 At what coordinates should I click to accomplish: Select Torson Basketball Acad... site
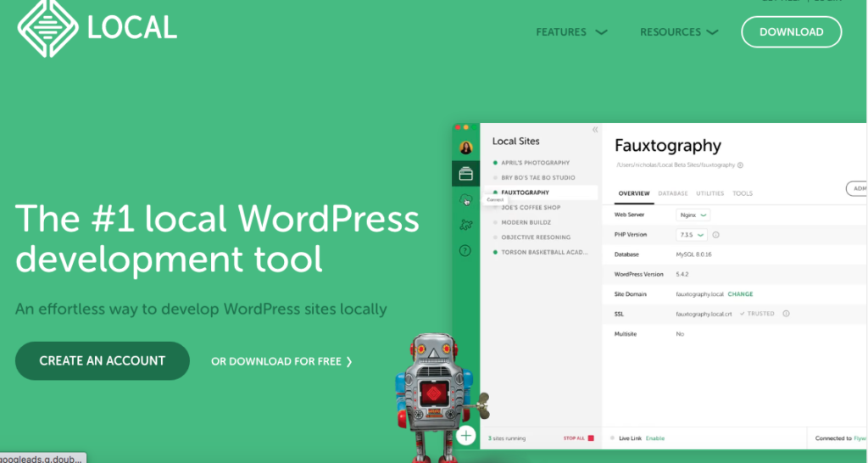coord(544,253)
